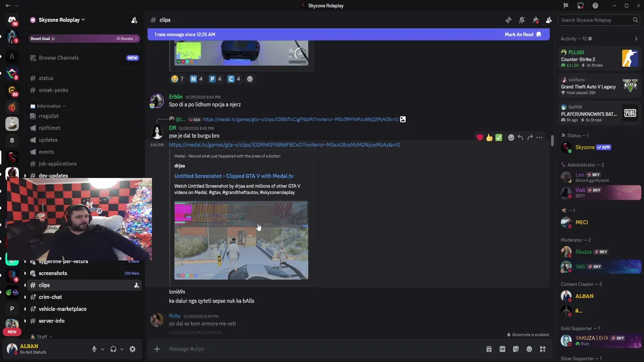This screenshot has width=644, height=362.
Task: Open Untitled Screenshot Clipped GTA V link
Action: (233, 176)
